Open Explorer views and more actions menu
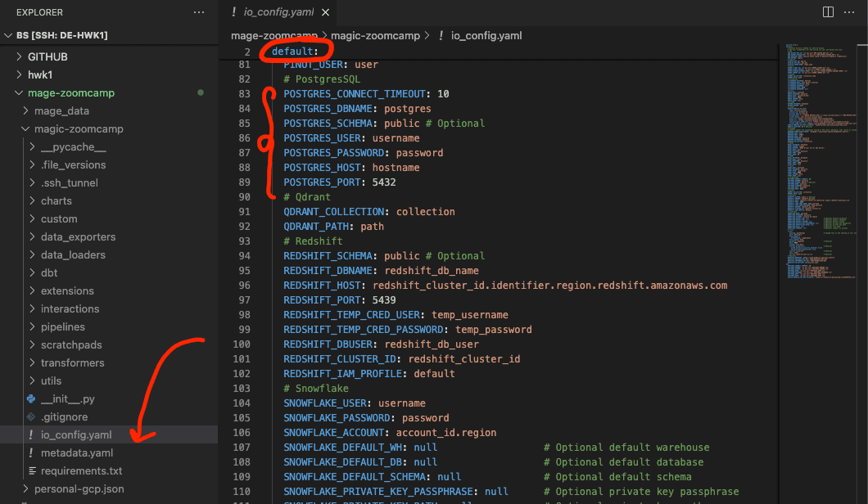Screen dimensions: 868x504 tap(199, 12)
